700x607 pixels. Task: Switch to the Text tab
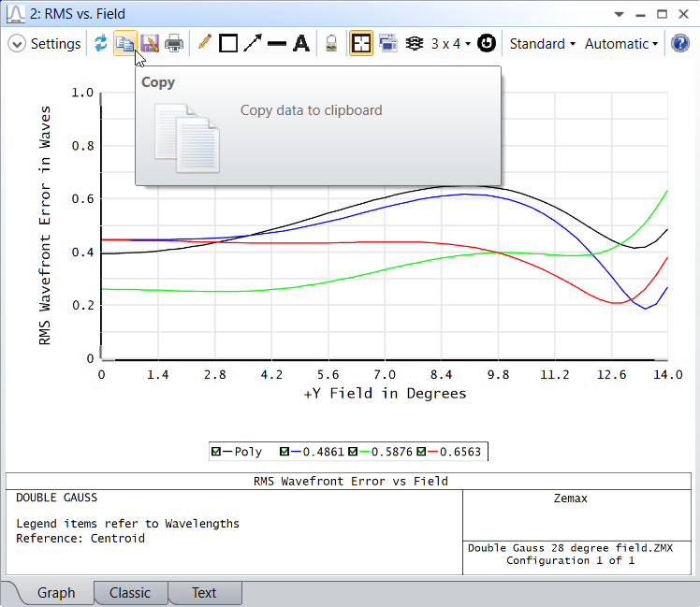click(204, 593)
